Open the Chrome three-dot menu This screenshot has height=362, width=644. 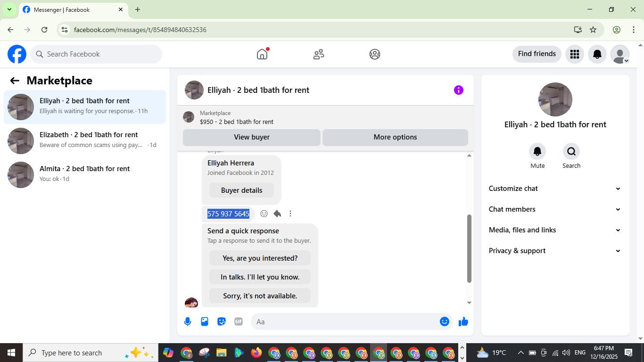click(x=634, y=30)
